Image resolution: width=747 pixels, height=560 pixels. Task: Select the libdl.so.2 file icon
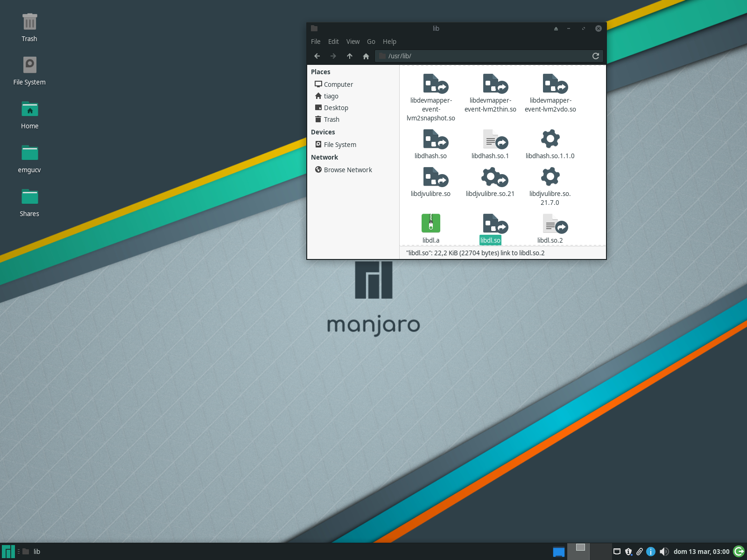(x=555, y=224)
